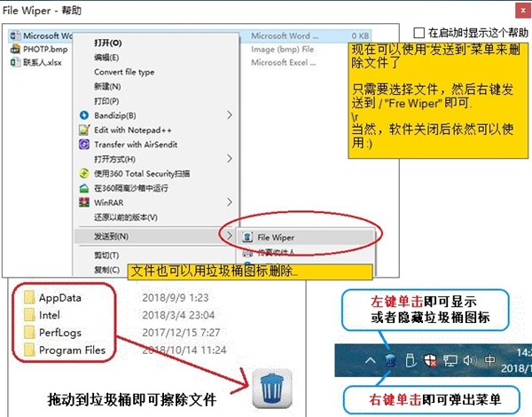Screen dimensions: 532x417
Task: Click the 0 KB size value
Action: (x=360, y=35)
